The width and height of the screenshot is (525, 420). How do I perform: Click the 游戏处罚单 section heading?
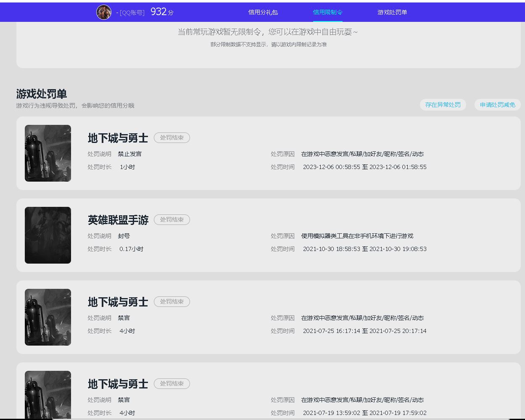42,94
